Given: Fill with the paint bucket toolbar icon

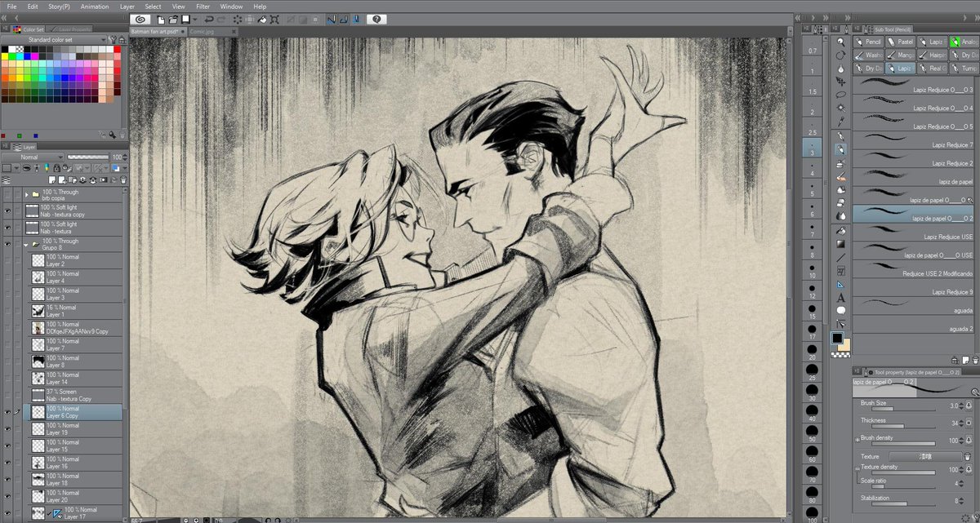Looking at the screenshot, I should pyautogui.click(x=263, y=18).
